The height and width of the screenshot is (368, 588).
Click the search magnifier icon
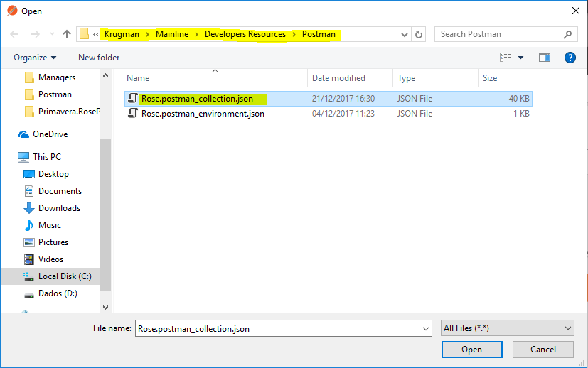(568, 34)
